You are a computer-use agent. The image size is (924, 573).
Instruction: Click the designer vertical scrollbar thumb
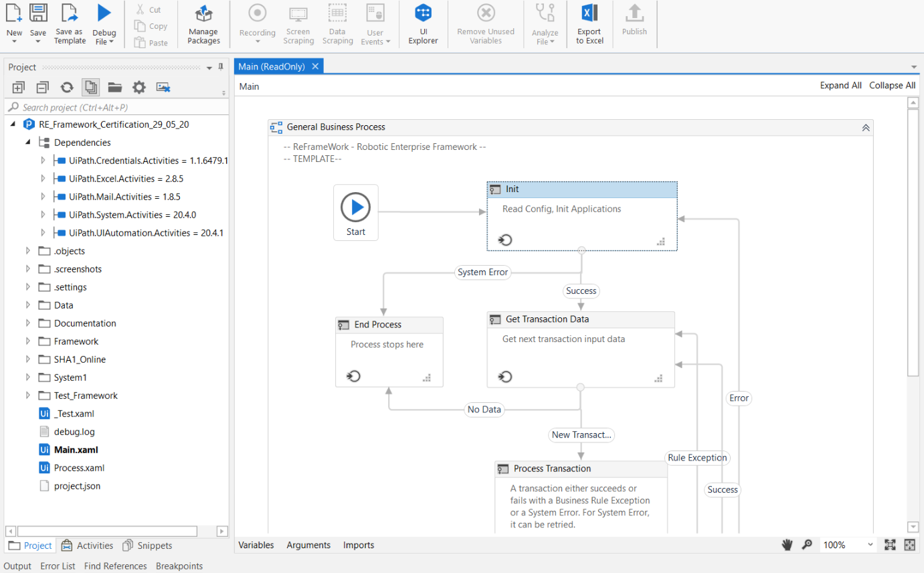click(x=913, y=241)
